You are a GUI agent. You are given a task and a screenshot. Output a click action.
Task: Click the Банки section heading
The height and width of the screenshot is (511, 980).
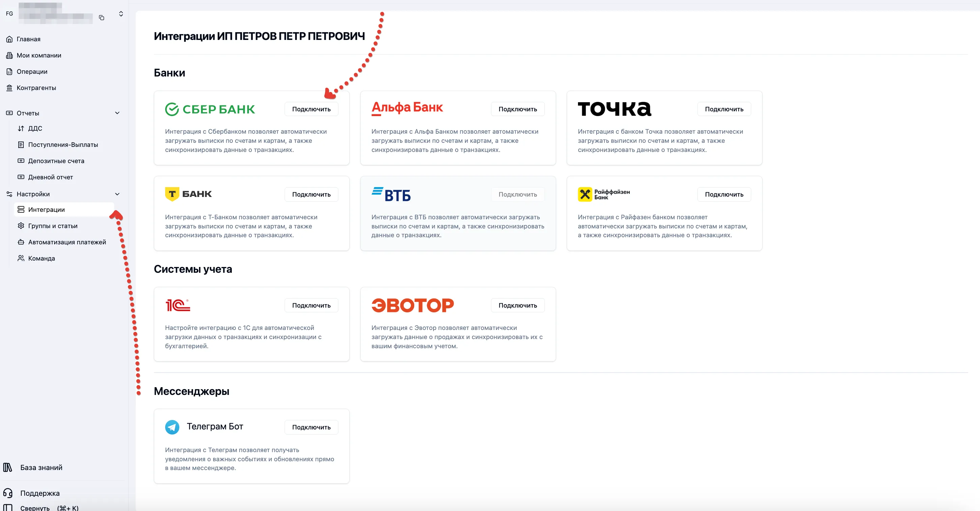[170, 73]
